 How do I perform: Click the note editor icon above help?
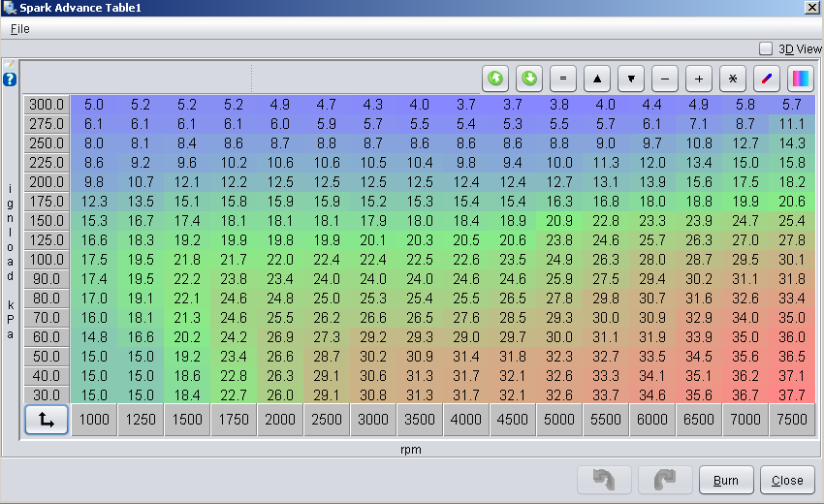(x=10, y=65)
